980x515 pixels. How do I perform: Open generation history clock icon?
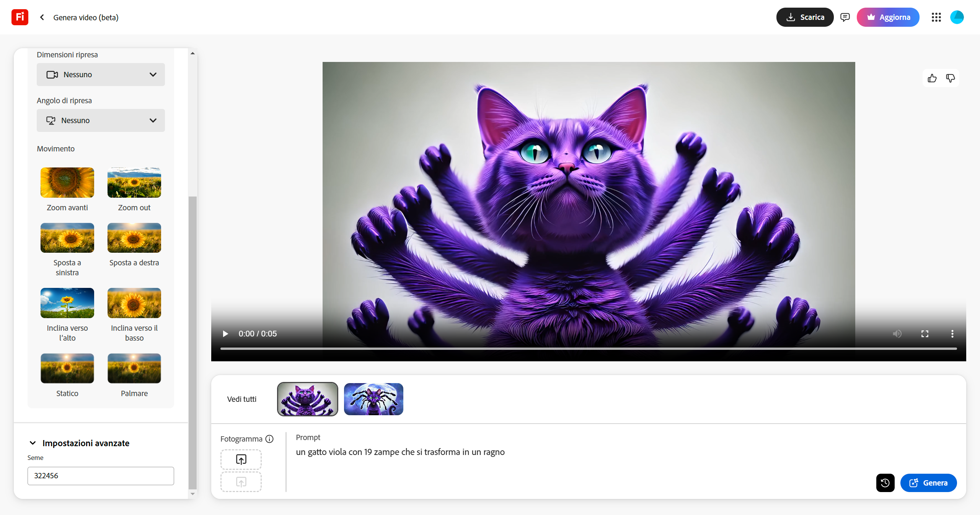tap(885, 483)
